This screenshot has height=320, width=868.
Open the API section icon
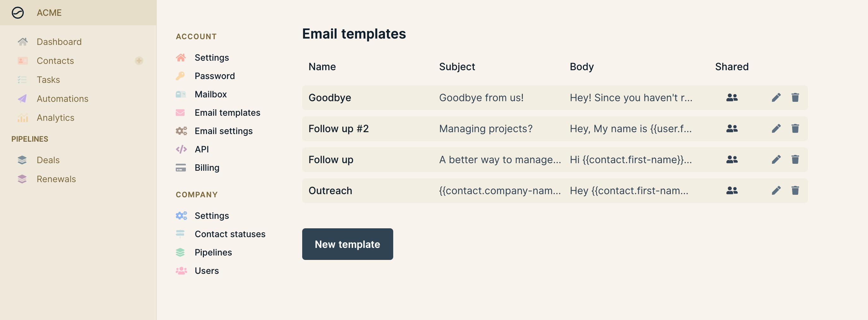[x=181, y=149]
